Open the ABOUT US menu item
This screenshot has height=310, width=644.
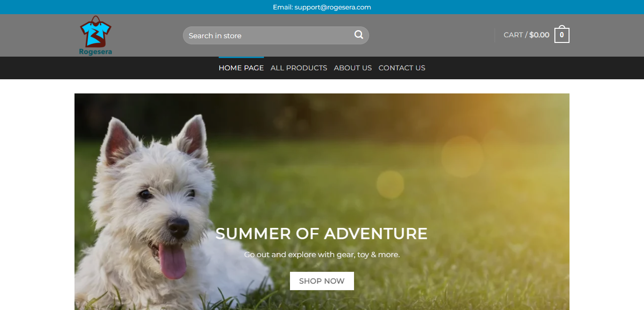click(353, 68)
